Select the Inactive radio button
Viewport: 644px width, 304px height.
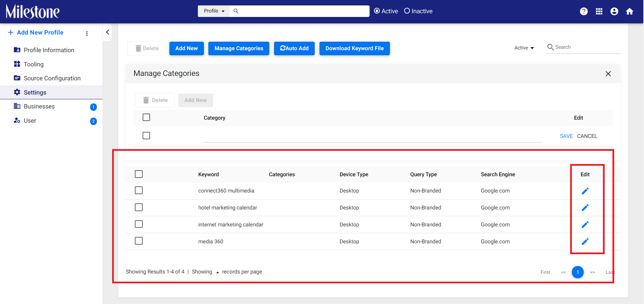pos(407,11)
